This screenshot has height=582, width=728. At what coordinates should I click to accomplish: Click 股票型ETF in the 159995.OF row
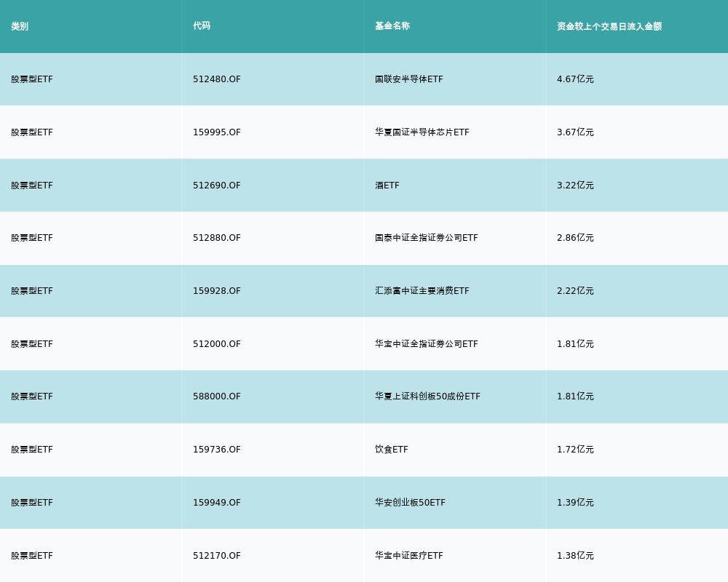click(x=32, y=132)
